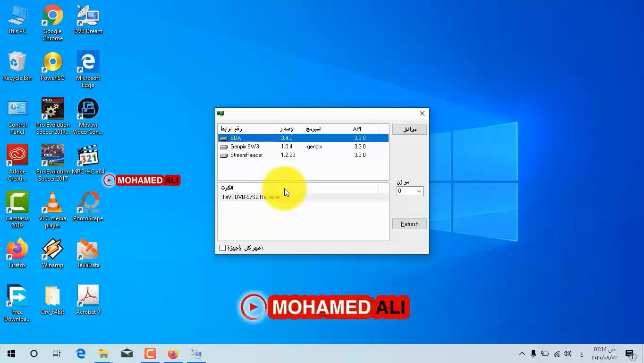This screenshot has width=644, height=363.
Task: Enable the أظهر كل الأجهزة checkbox
Action: (223, 248)
